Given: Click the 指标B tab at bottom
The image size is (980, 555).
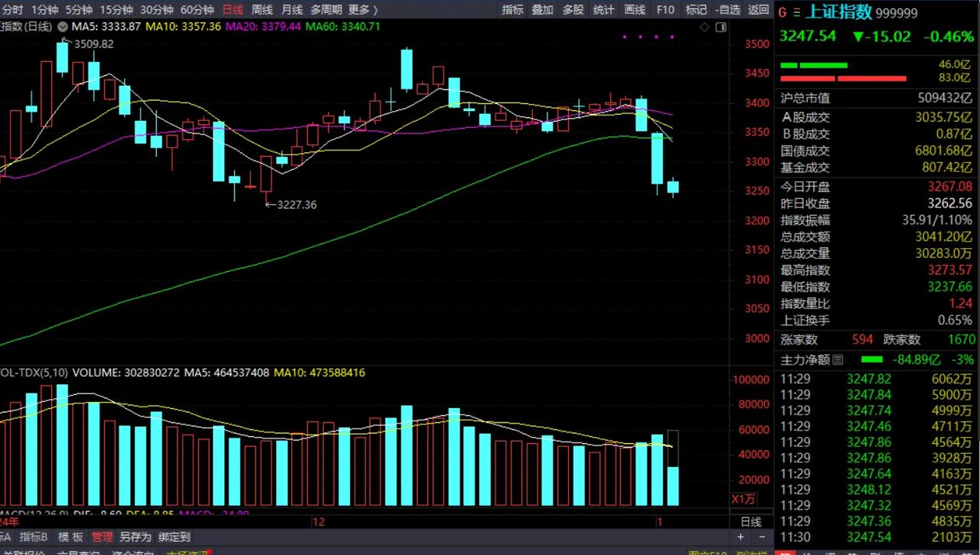Looking at the screenshot, I should [x=34, y=537].
